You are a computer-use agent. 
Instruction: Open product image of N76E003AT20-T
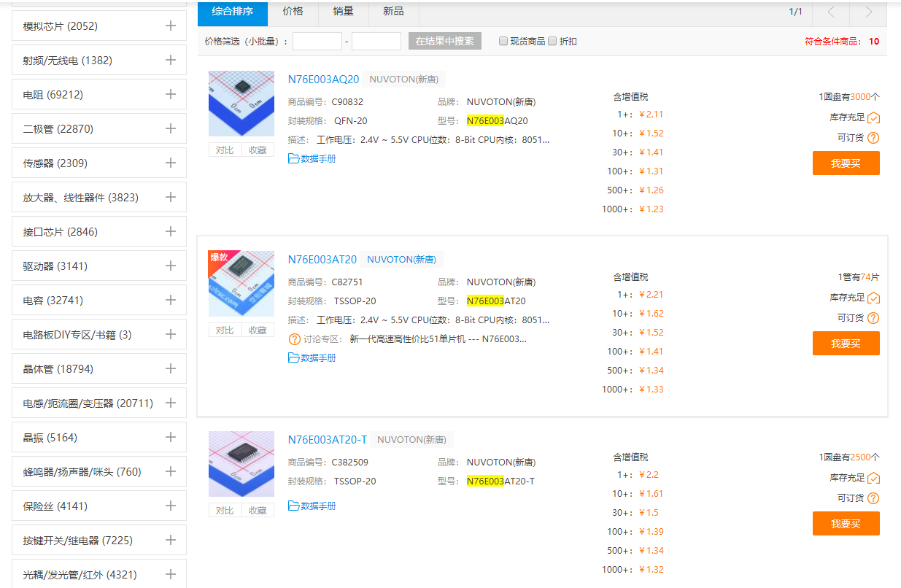click(x=241, y=464)
